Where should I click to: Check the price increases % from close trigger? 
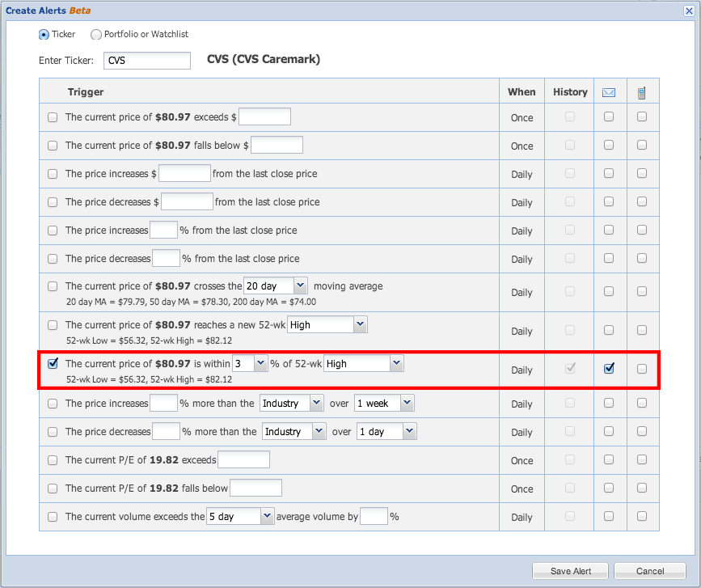[53, 231]
